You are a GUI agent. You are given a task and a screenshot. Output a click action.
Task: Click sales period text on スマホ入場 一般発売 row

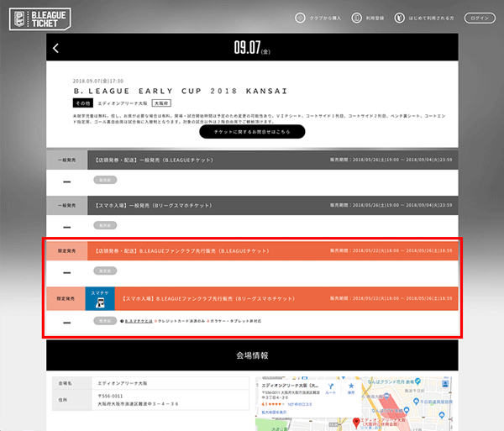391,205
